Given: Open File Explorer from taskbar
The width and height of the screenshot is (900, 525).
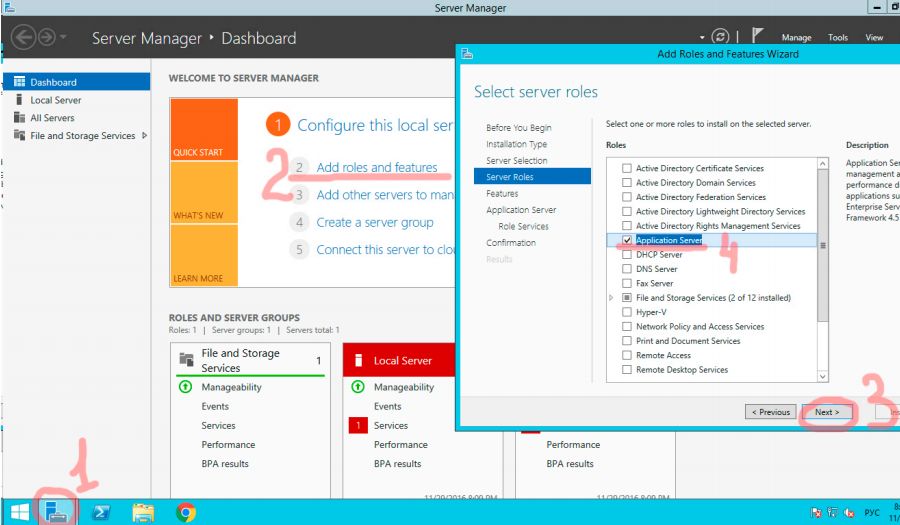Looking at the screenshot, I should pyautogui.click(x=143, y=512).
